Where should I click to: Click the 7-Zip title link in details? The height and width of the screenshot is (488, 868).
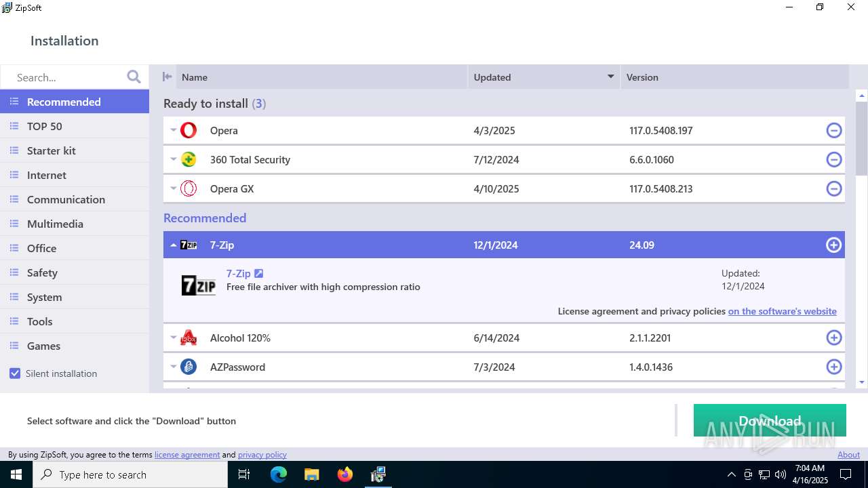click(x=238, y=273)
